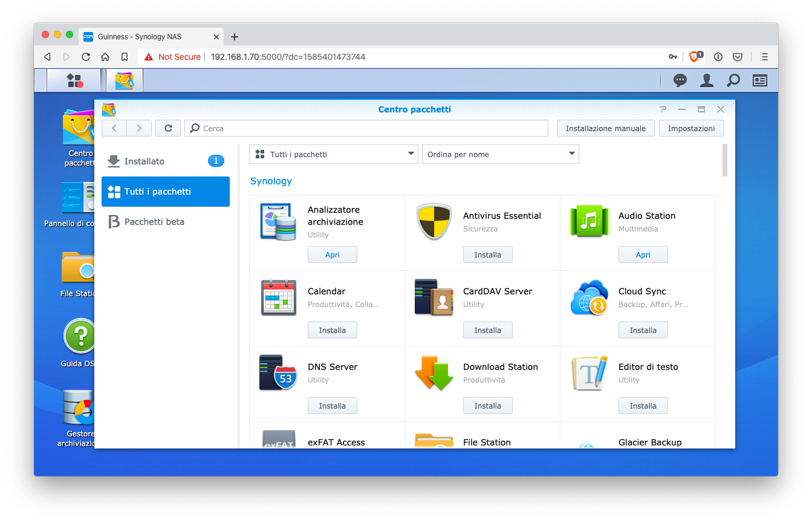Go back in Package Center navigation
The image size is (812, 521).
click(114, 128)
